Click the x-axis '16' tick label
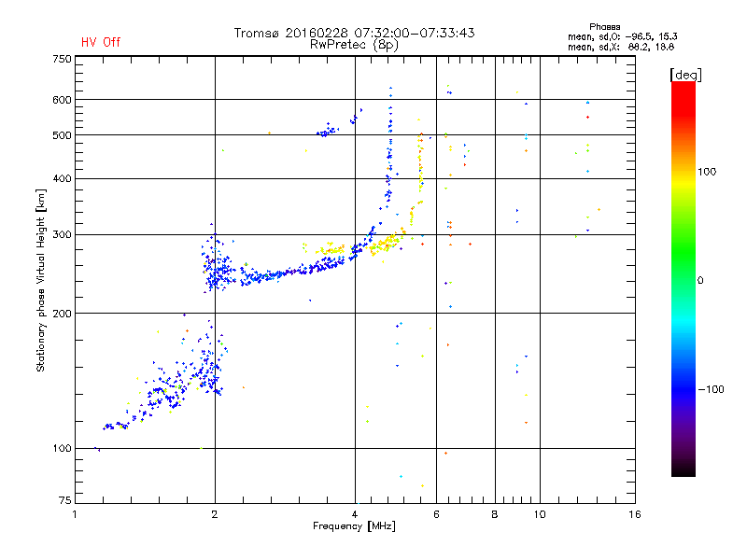 (635, 514)
